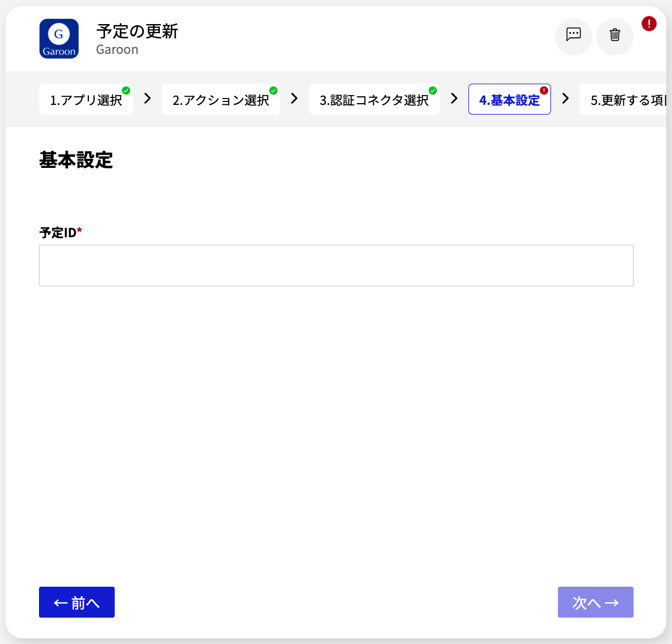
Task: Click the Garoon subtitle text
Action: pos(117,50)
